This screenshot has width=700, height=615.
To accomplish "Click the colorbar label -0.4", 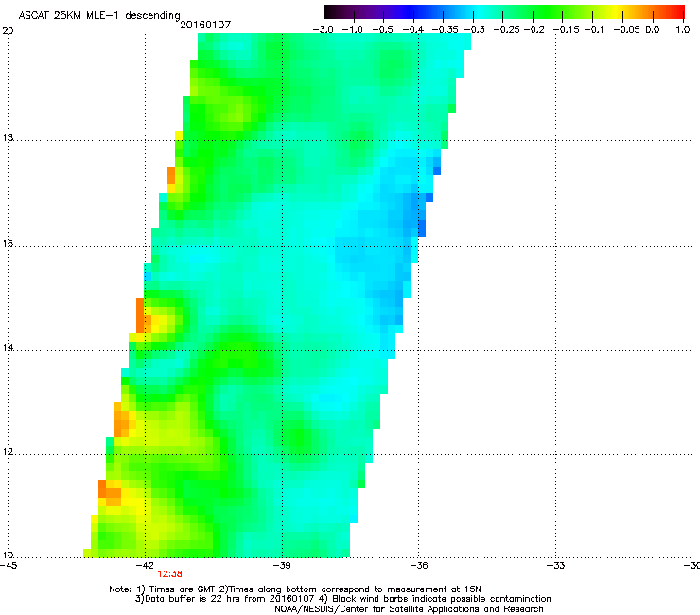I will click(413, 30).
